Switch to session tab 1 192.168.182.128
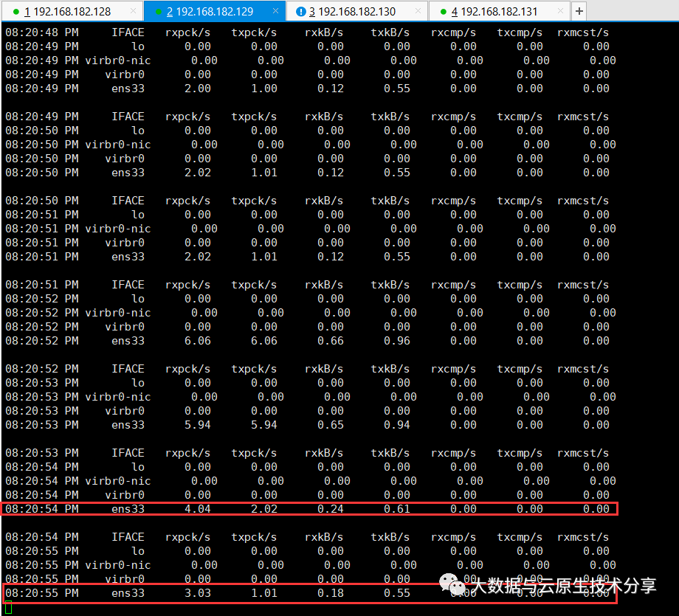Screen dimensions: 679x616 (x=72, y=12)
